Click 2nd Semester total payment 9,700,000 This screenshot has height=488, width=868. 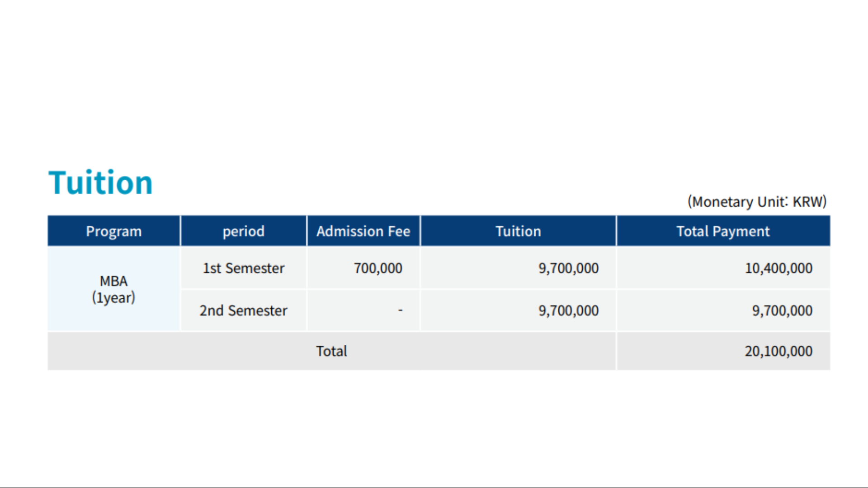pos(782,310)
